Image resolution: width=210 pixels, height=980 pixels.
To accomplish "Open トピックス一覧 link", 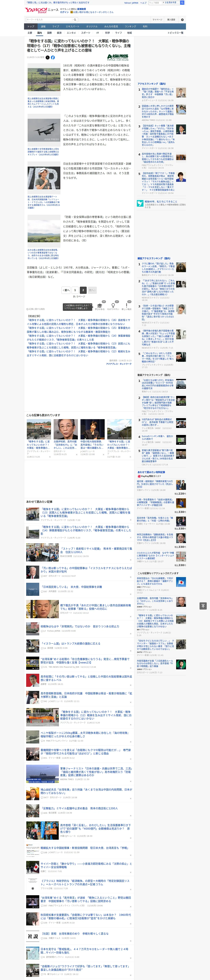I will [x=176, y=33].
